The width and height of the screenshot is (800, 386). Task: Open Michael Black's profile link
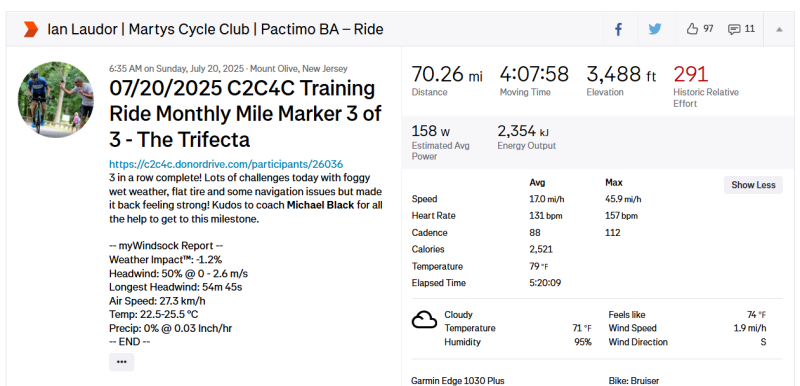pyautogui.click(x=320, y=205)
